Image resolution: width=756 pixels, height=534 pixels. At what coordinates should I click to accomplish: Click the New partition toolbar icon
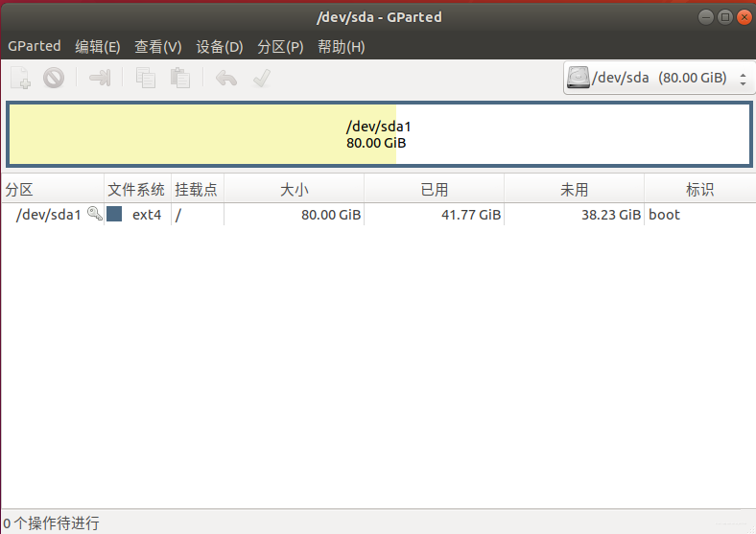20,78
